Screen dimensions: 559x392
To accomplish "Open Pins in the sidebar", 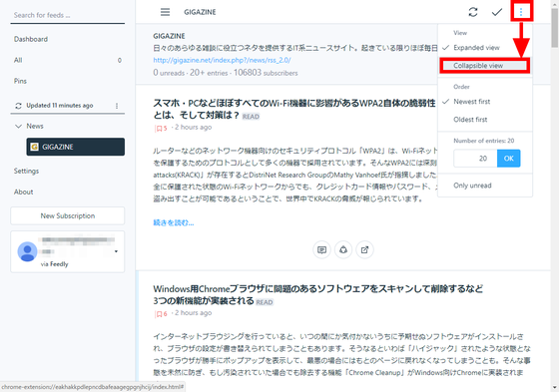I will click(20, 81).
